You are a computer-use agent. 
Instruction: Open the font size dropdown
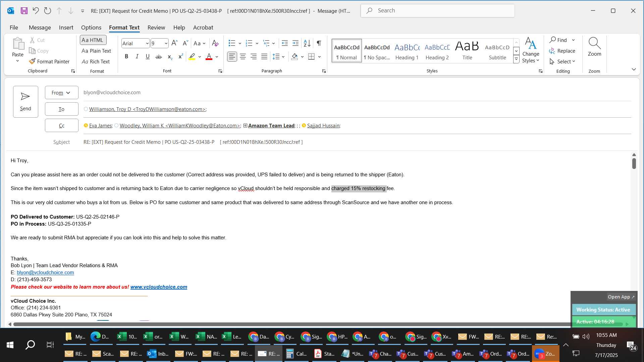click(166, 43)
